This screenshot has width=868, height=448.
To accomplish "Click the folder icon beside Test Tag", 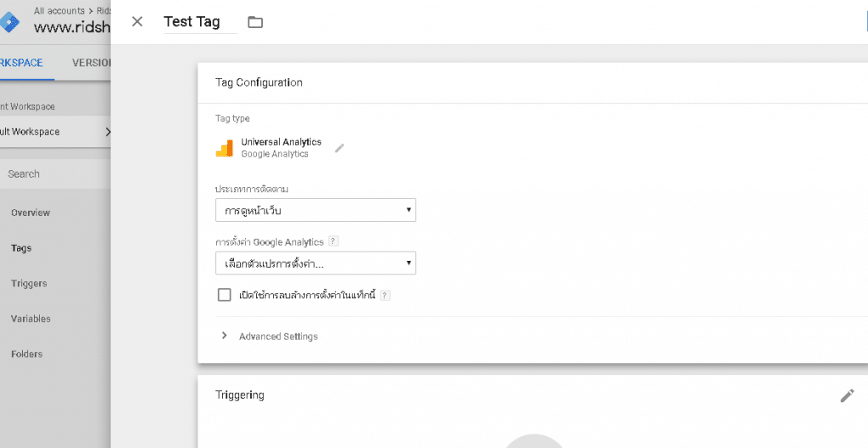I will 255,22.
